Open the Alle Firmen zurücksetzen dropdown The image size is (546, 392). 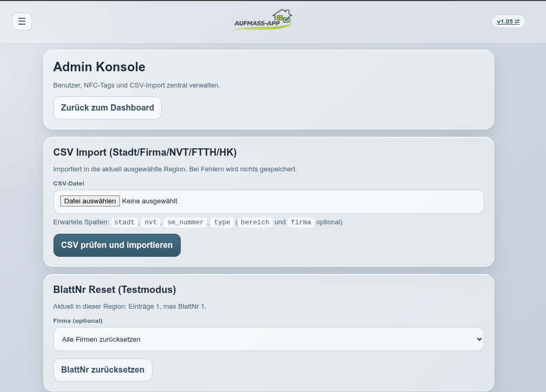click(268, 339)
